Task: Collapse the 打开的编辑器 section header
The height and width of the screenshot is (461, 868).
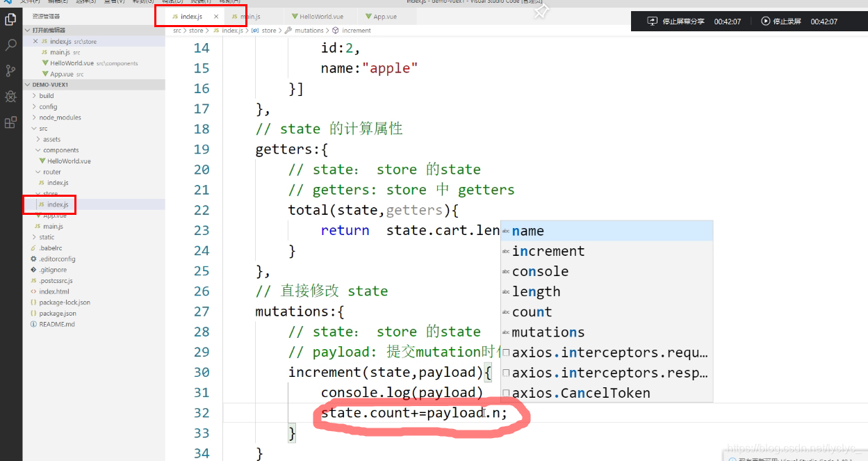Action: point(94,30)
